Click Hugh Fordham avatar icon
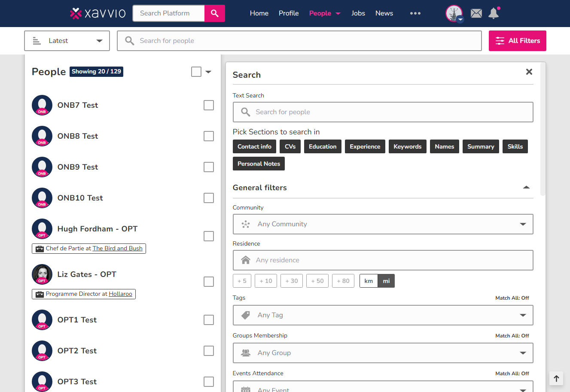The height and width of the screenshot is (392, 570). (42, 229)
